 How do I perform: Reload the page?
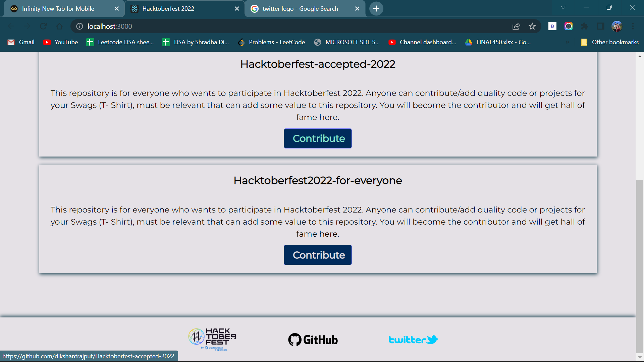click(43, 26)
